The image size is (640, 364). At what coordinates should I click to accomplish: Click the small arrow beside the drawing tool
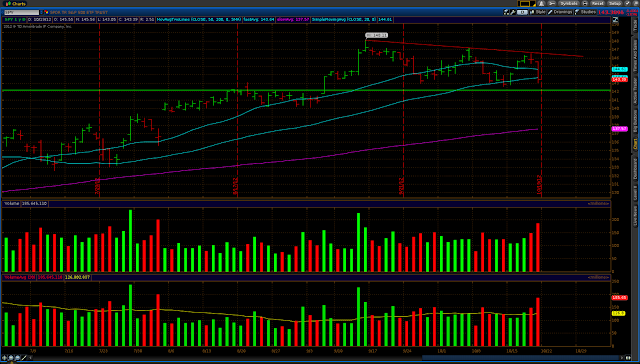[x=30, y=358]
